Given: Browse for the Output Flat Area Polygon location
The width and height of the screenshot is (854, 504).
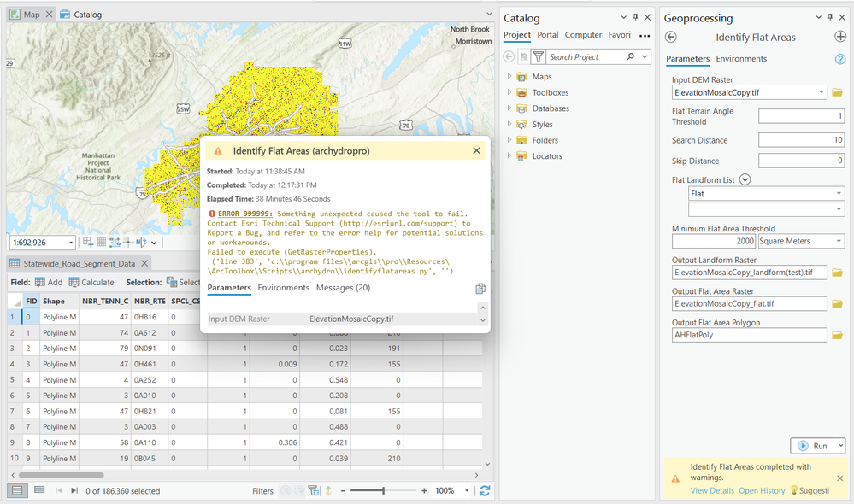Looking at the screenshot, I should (x=837, y=335).
